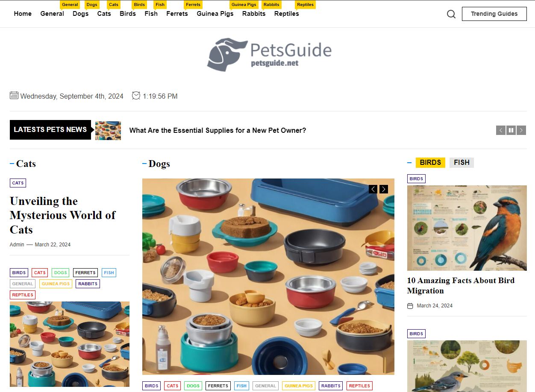Show next slide in Dogs slider
The height and width of the screenshot is (392, 535).
click(x=384, y=189)
